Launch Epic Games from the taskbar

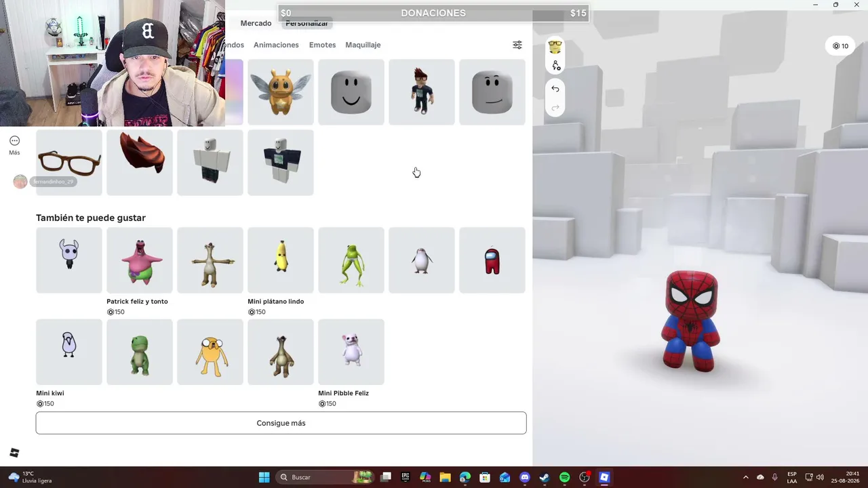[x=406, y=477]
